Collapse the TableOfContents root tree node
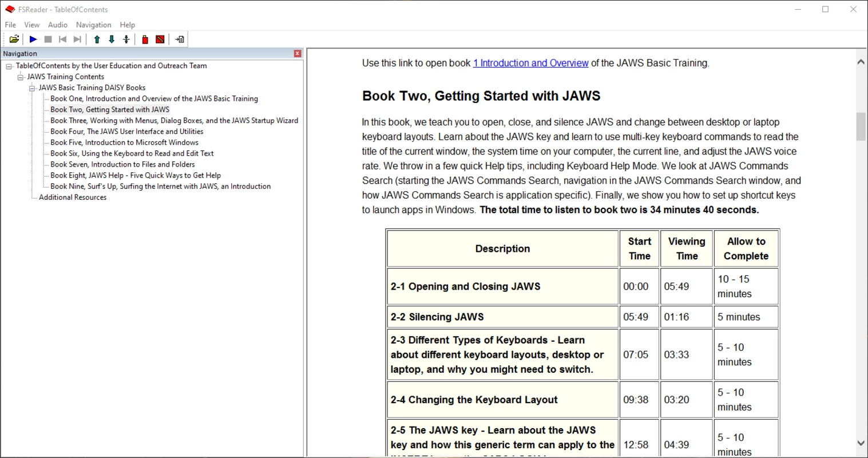Image resolution: width=868 pixels, height=458 pixels. point(9,66)
